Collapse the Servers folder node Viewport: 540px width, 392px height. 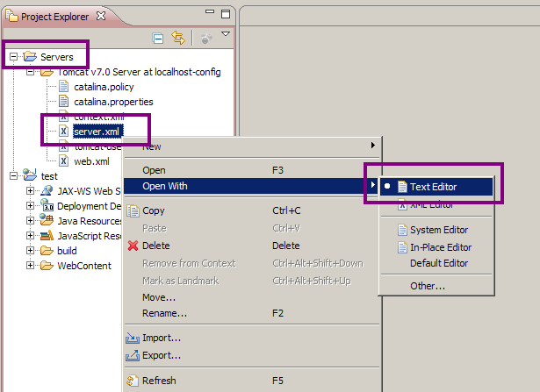[13, 57]
